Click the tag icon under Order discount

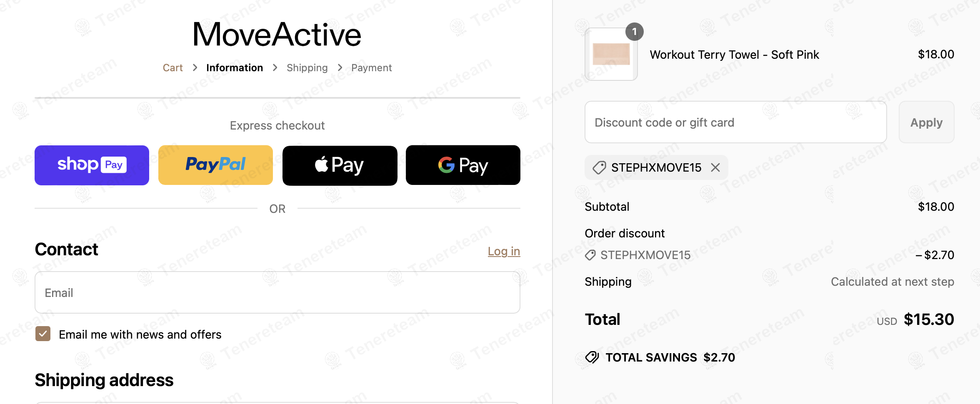(x=590, y=255)
